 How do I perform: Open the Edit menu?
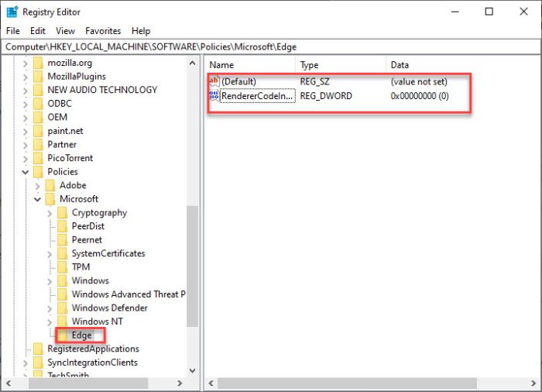tap(38, 31)
